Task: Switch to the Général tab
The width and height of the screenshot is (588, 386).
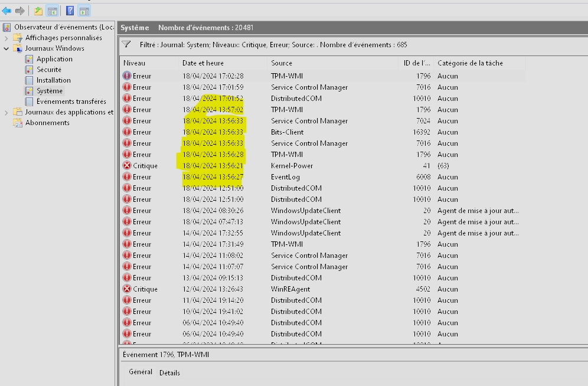Action: pyautogui.click(x=141, y=372)
